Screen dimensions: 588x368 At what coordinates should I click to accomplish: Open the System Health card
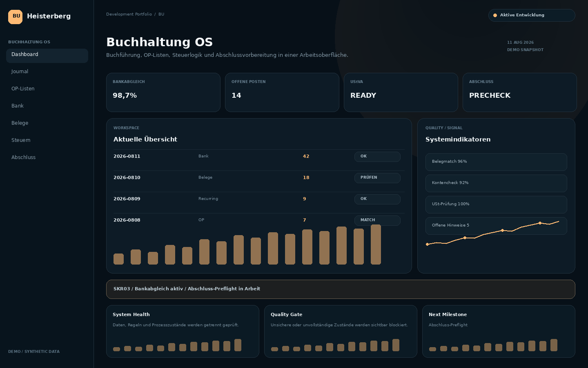[x=183, y=331]
